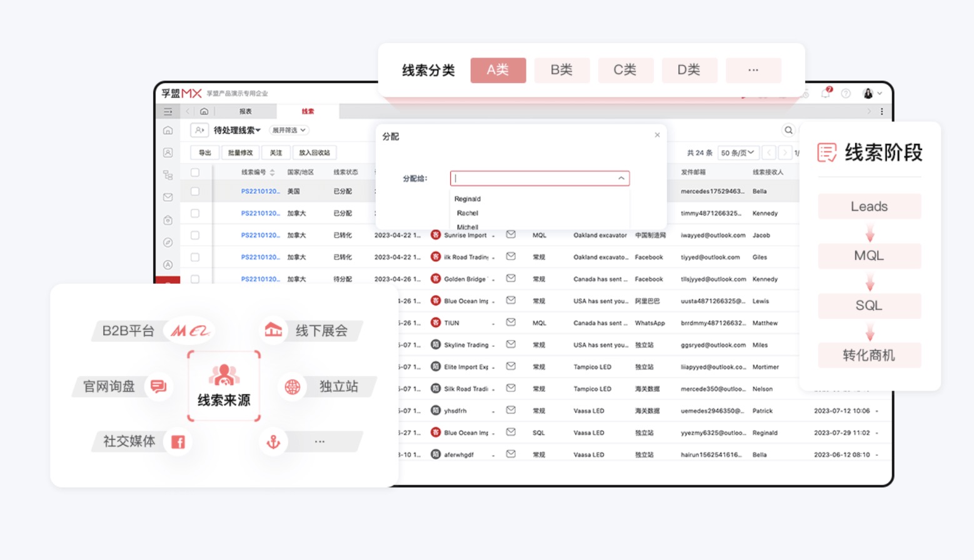Tick the checkbox of the 待分配 lead row
The width and height of the screenshot is (974, 560).
coord(195,277)
